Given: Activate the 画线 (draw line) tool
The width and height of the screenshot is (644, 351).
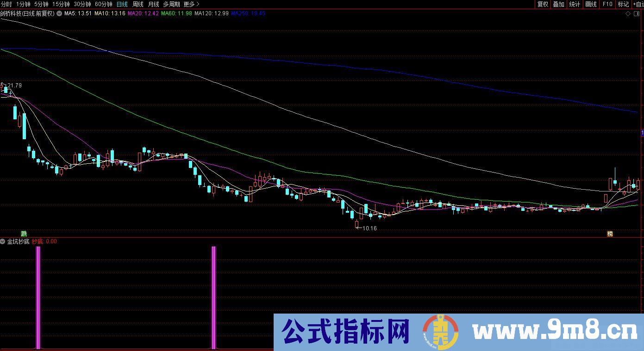Looking at the screenshot, I should (591, 4).
